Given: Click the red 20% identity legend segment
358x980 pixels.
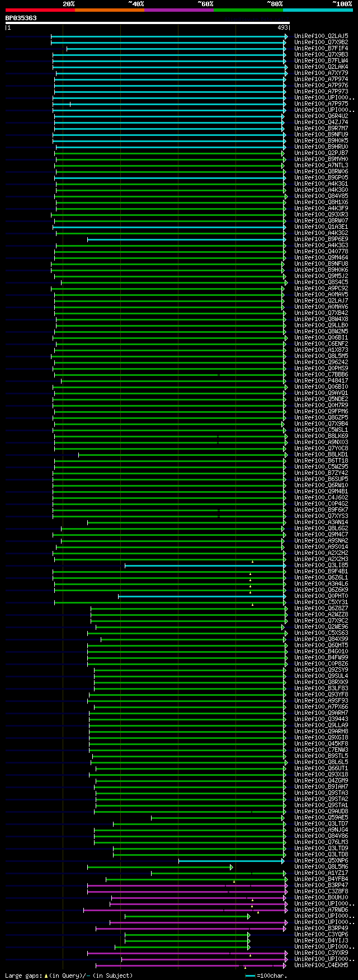Looking at the screenshot, I should [x=40, y=10].
